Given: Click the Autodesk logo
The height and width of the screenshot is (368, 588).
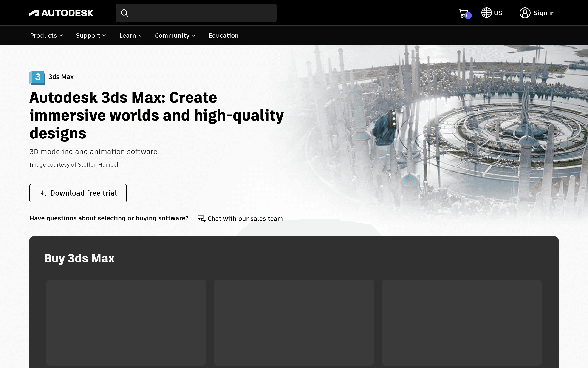Looking at the screenshot, I should coord(62,13).
